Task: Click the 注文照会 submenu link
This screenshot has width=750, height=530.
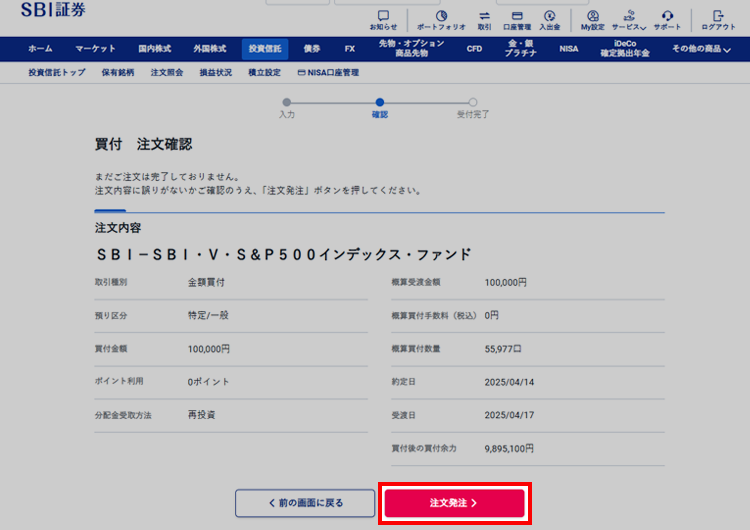Action: [167, 73]
